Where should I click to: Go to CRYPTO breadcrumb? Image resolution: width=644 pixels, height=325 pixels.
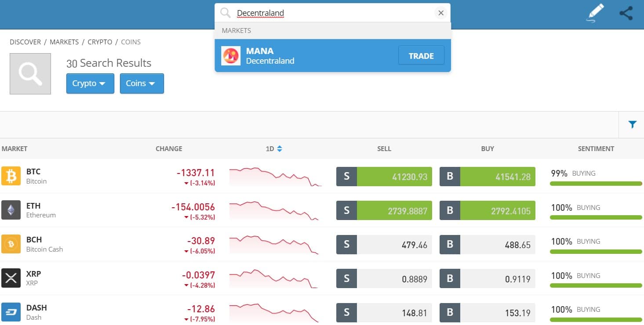[x=100, y=42]
